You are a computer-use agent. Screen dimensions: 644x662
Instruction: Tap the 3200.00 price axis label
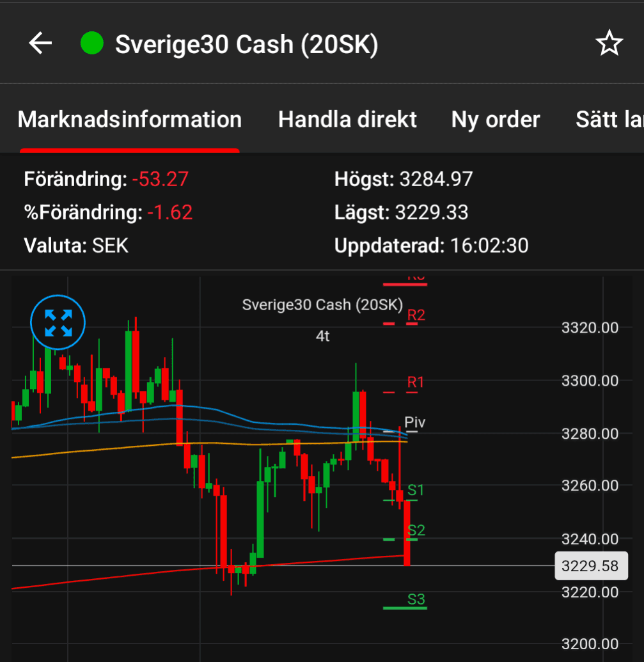pyautogui.click(x=590, y=644)
